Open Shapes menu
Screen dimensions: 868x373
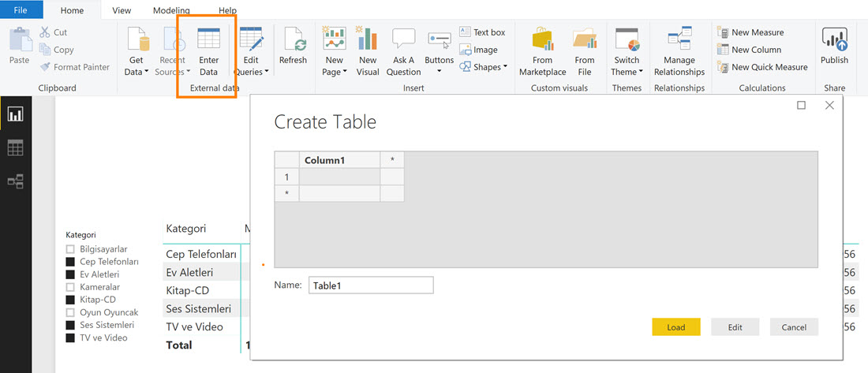click(x=483, y=67)
